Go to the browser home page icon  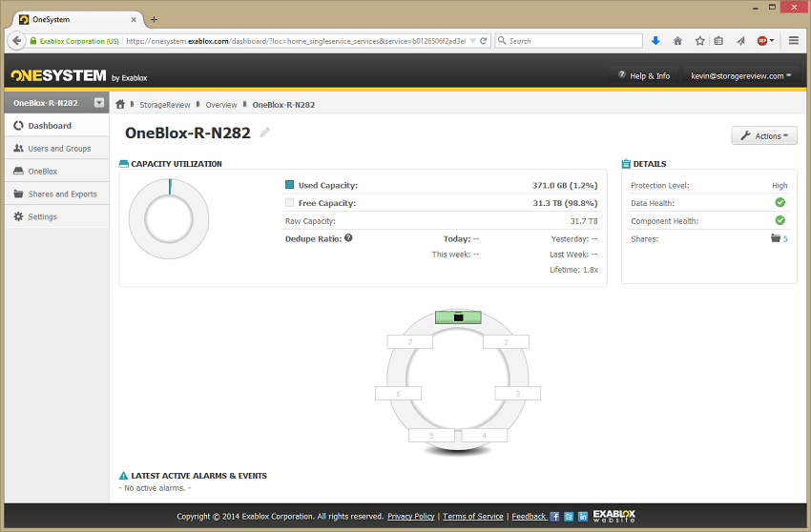tap(677, 41)
